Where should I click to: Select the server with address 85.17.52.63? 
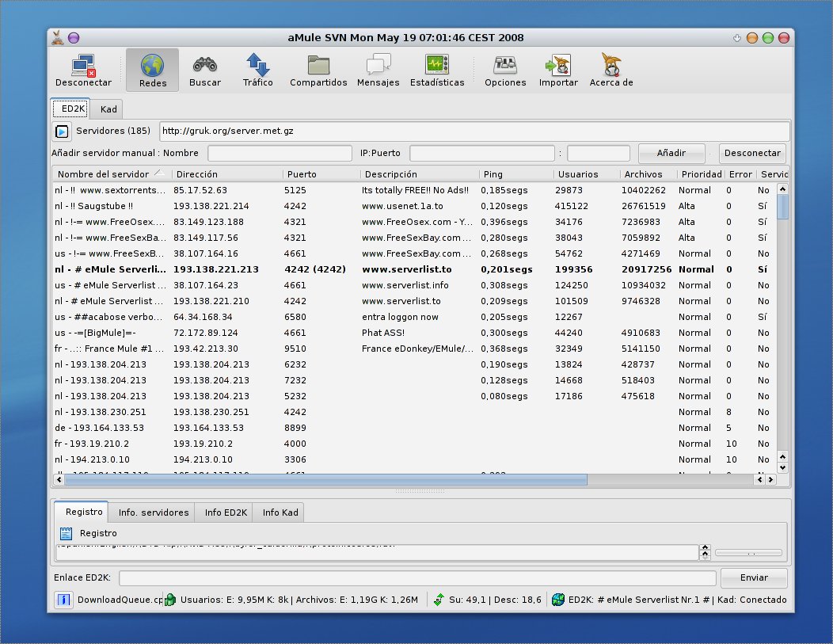pyautogui.click(x=414, y=190)
